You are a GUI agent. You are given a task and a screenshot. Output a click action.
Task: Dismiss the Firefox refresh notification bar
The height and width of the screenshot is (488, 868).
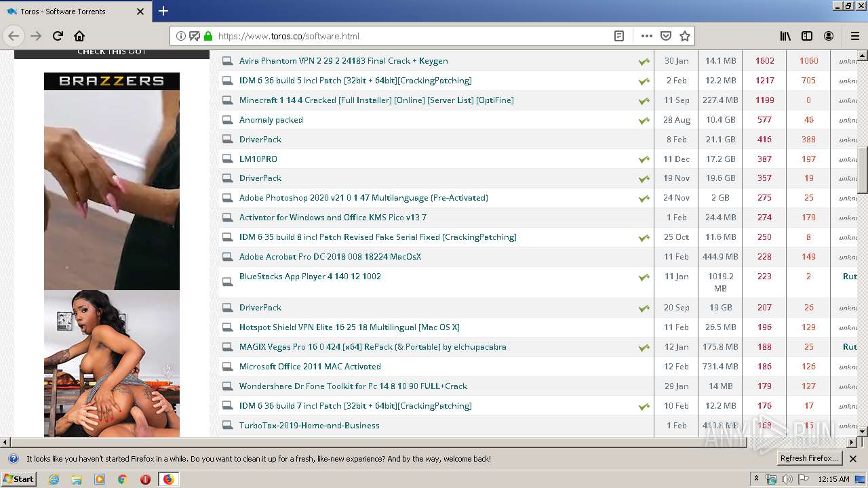tap(853, 459)
